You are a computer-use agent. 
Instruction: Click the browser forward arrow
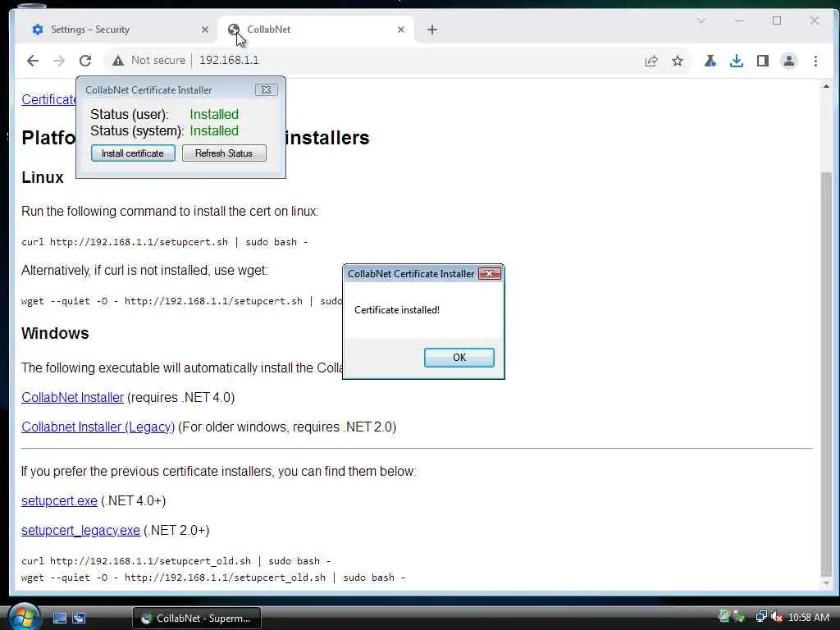click(59, 61)
